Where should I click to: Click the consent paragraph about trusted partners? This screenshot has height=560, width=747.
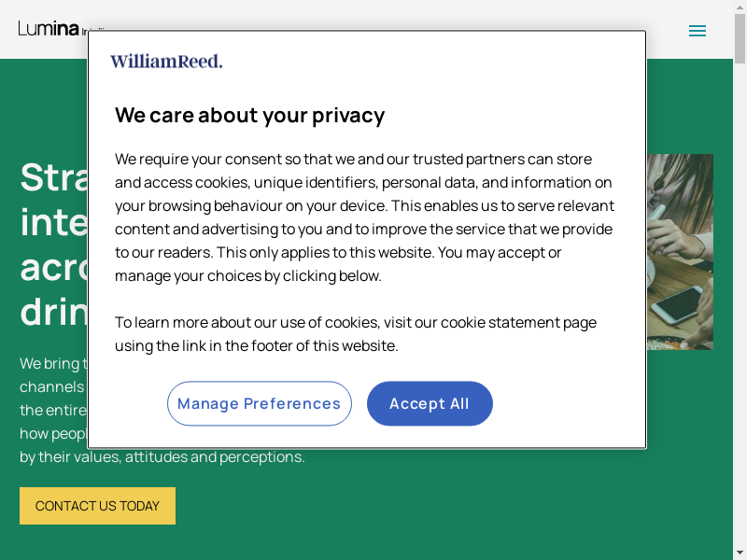tap(364, 217)
